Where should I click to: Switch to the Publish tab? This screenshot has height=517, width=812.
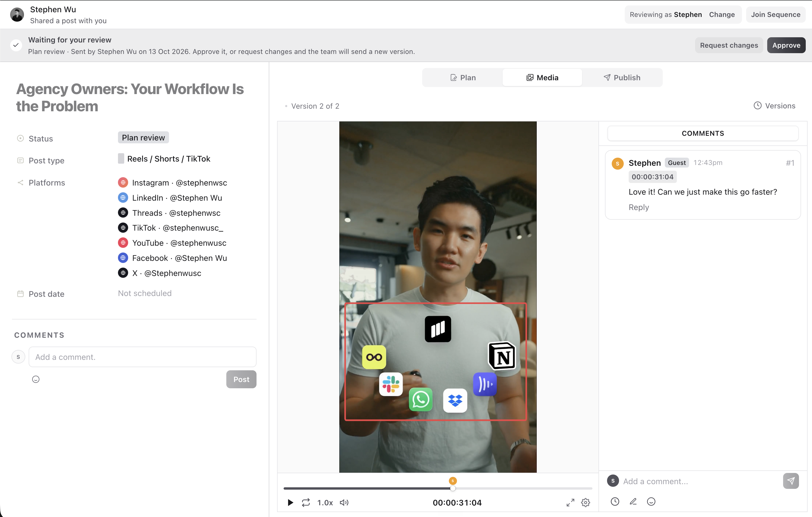622,78
